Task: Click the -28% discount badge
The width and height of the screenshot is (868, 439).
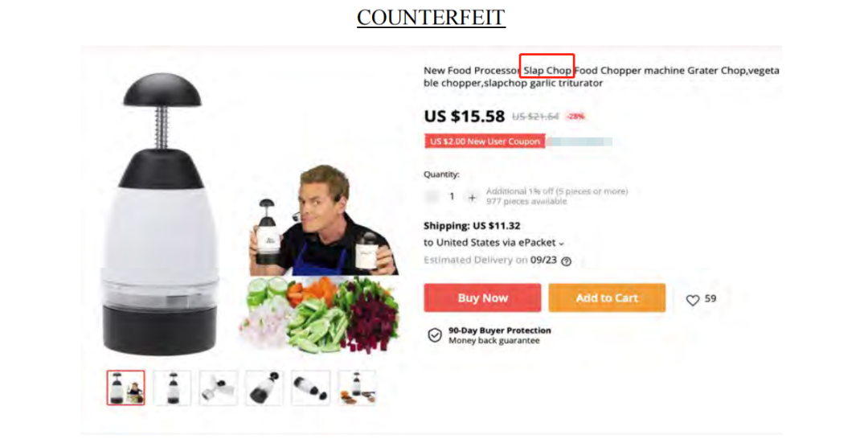Action: click(575, 117)
